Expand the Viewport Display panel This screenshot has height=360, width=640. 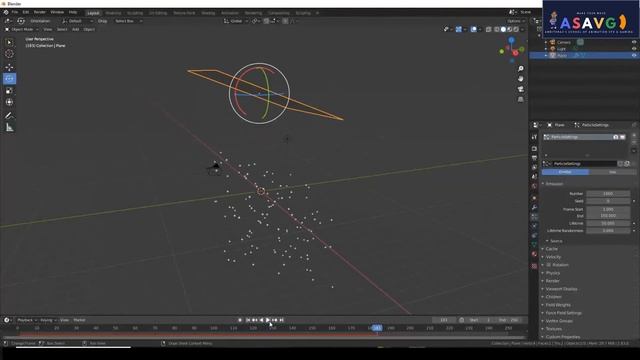(x=561, y=289)
